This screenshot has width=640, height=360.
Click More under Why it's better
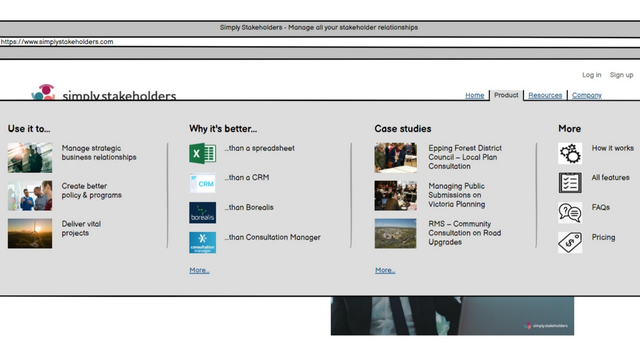pos(199,270)
